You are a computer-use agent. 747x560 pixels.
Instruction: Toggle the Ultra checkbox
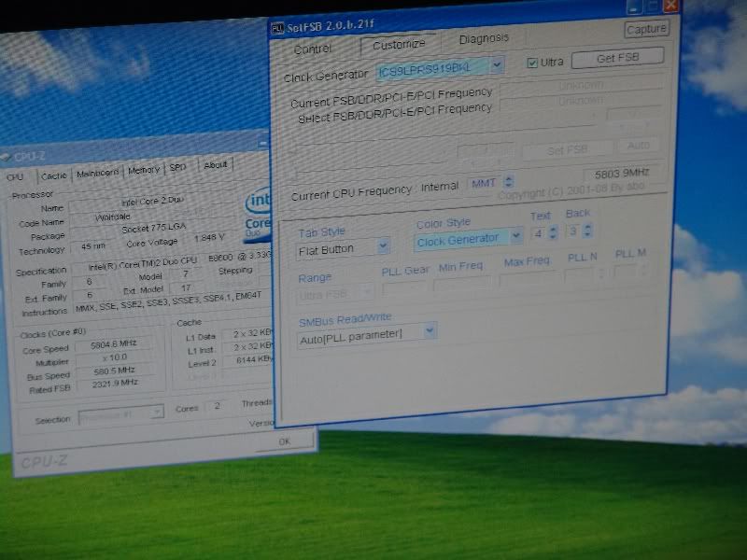(x=532, y=62)
